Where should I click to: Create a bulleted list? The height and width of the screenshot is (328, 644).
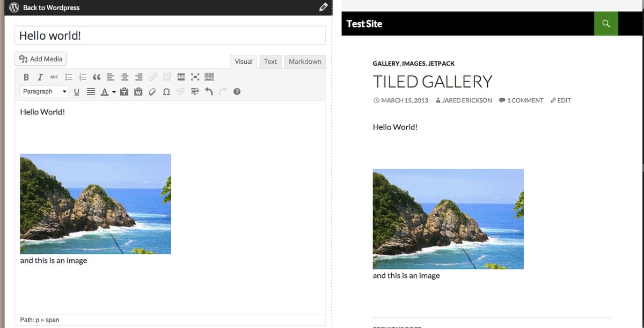pyautogui.click(x=69, y=77)
